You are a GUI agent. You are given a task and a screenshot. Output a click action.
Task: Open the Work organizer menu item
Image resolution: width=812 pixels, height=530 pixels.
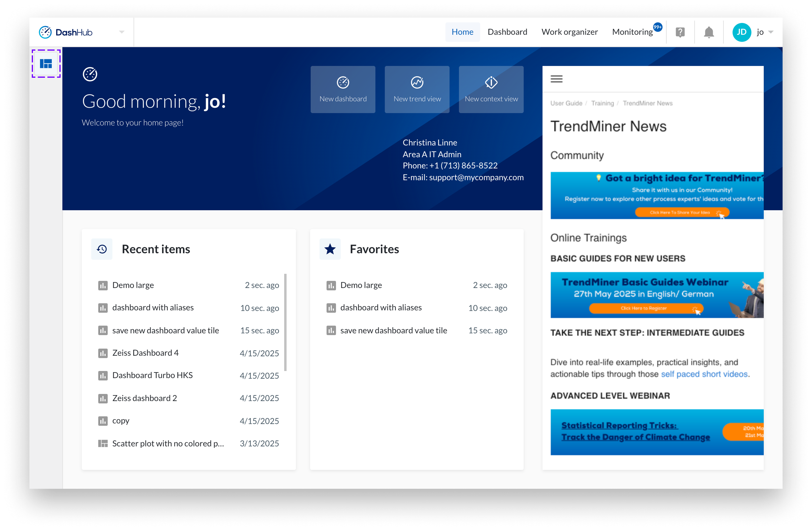tap(569, 32)
